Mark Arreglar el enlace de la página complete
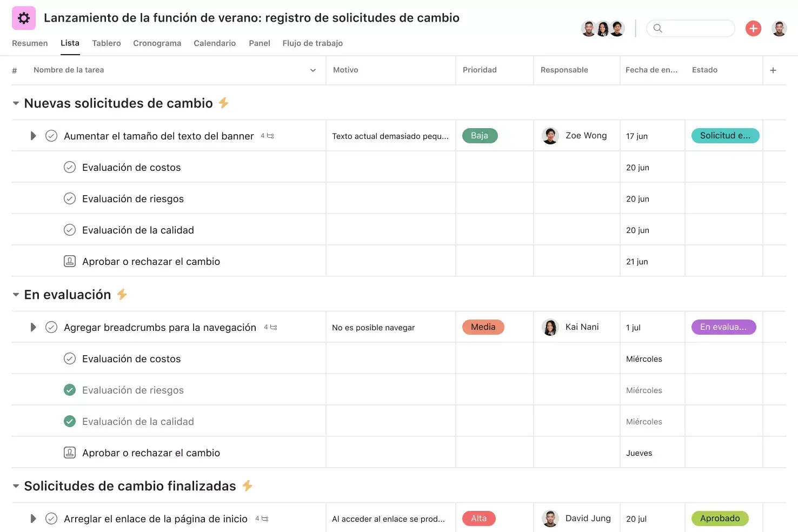The image size is (798, 532). pyautogui.click(x=51, y=518)
